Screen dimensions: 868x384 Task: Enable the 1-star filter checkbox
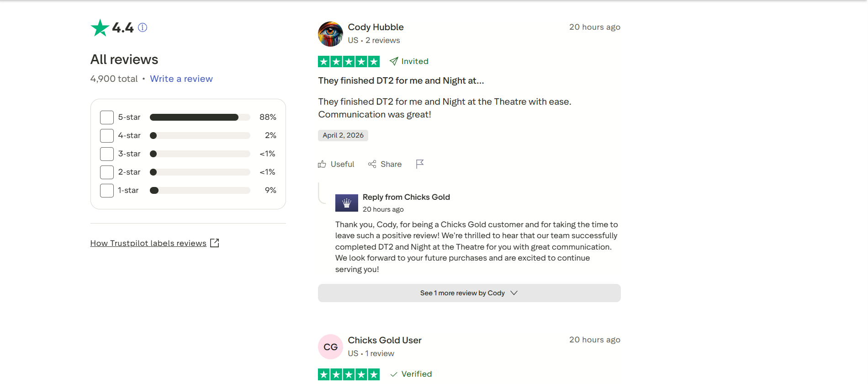tap(107, 191)
